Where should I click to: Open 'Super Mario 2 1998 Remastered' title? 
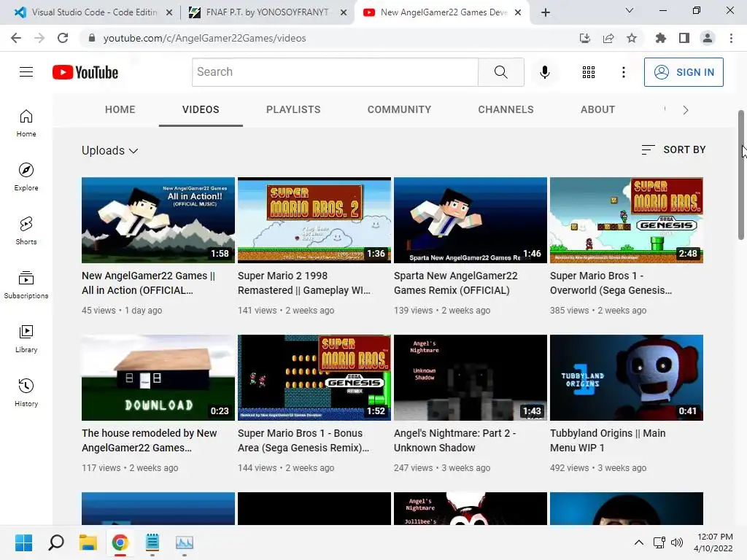pyautogui.click(x=304, y=283)
